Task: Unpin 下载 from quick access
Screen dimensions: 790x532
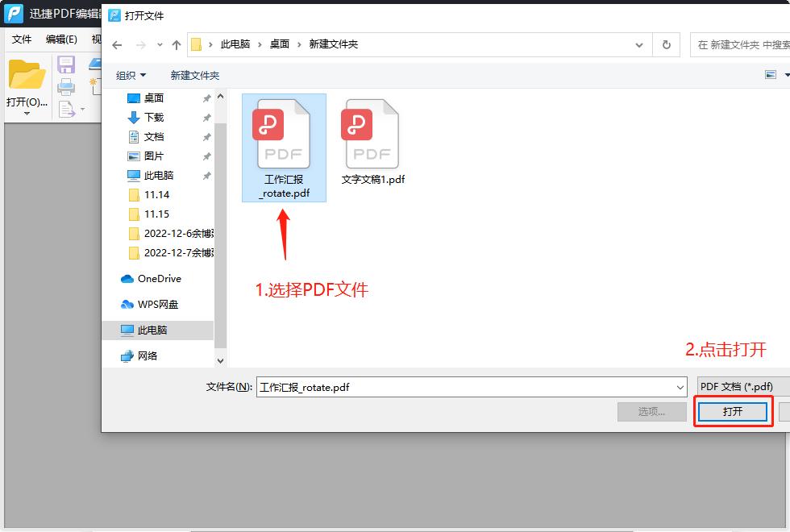Action: click(207, 117)
